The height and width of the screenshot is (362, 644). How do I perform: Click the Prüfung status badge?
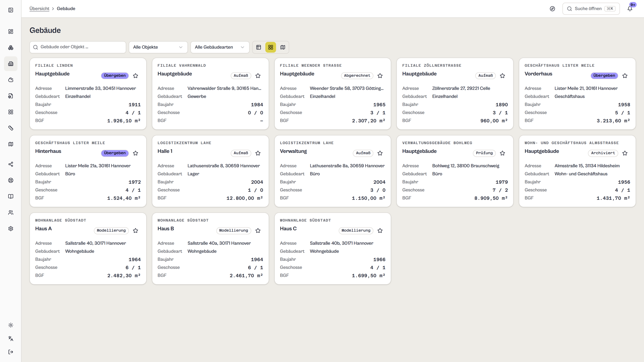point(484,153)
